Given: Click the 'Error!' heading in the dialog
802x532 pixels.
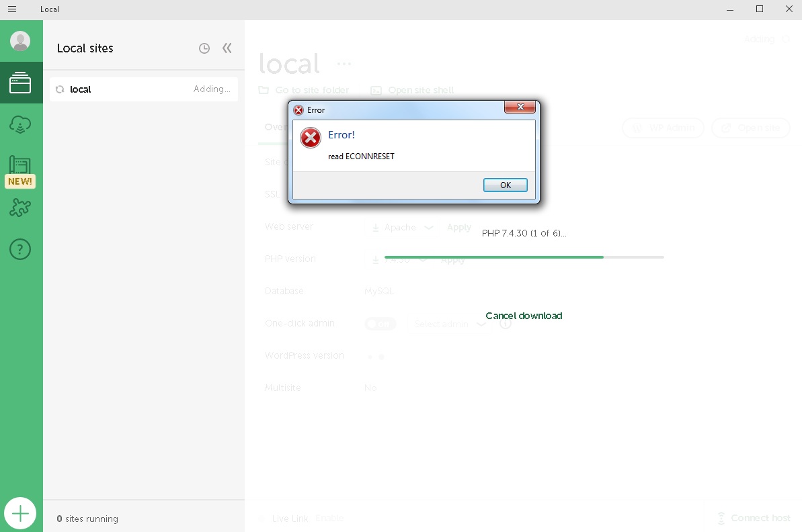Looking at the screenshot, I should click(341, 135).
